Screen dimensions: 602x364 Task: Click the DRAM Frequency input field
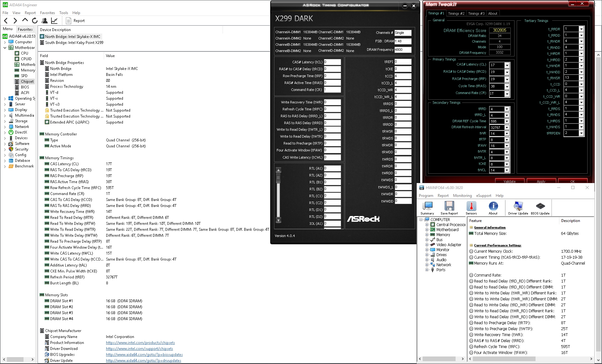click(x=403, y=50)
